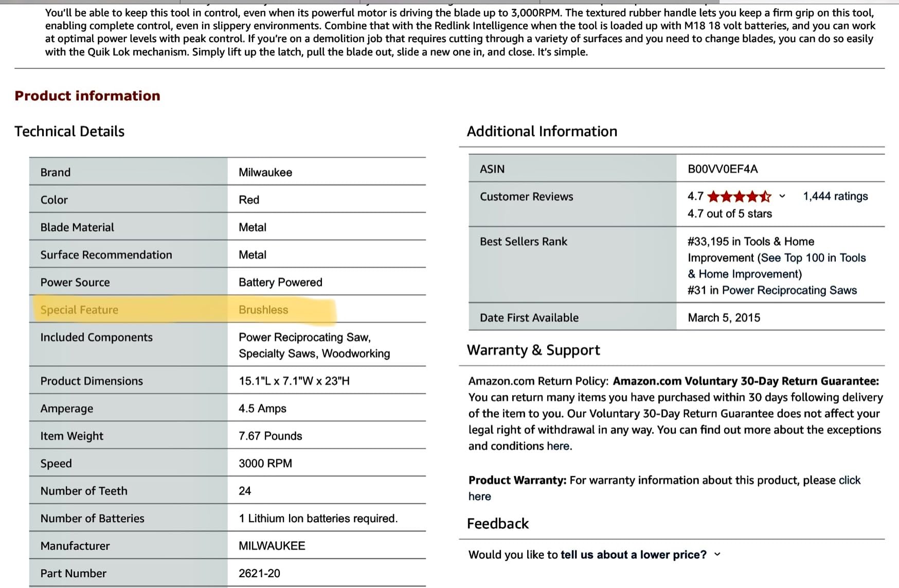Click the Product information heading
This screenshot has width=899, height=588.
click(x=87, y=96)
